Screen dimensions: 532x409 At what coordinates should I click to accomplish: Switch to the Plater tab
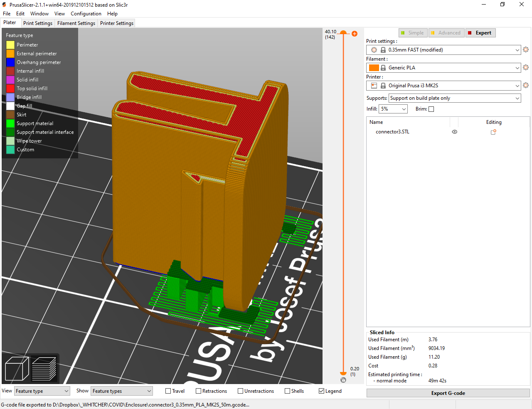(10, 23)
